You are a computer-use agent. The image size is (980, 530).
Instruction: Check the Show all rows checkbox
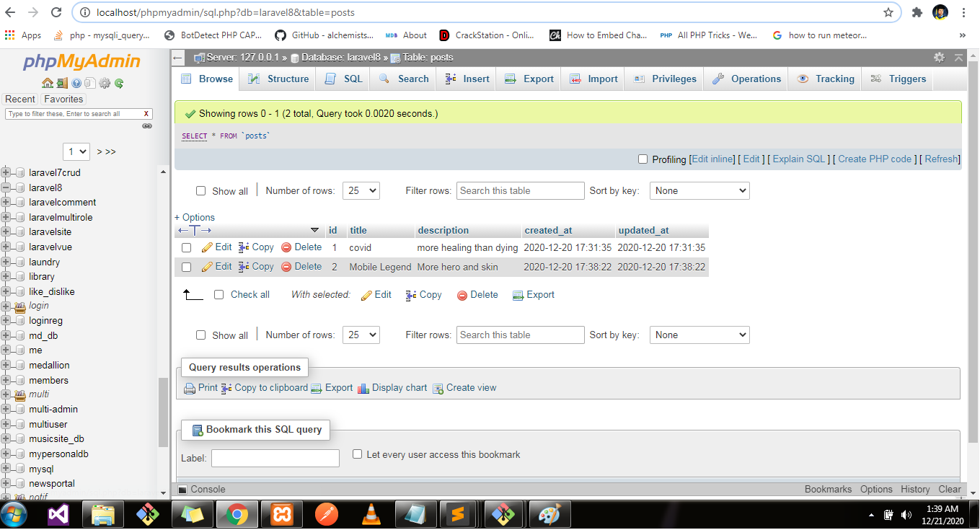(200, 190)
